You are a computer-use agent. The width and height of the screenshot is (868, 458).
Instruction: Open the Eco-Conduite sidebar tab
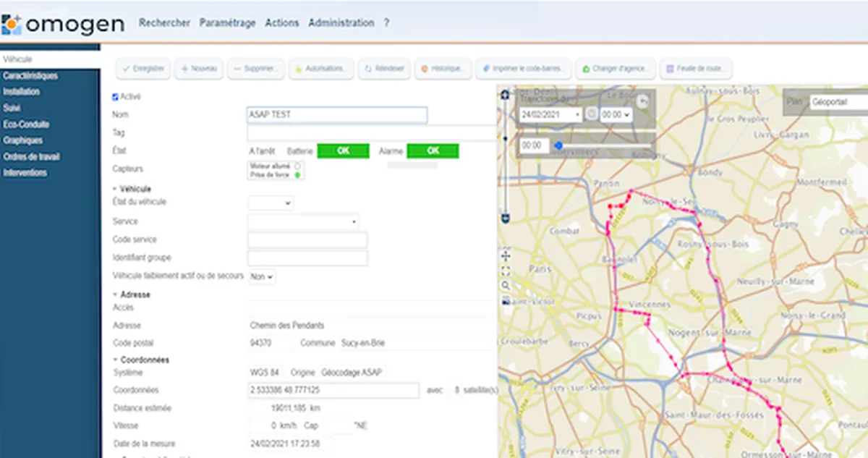pos(26,124)
